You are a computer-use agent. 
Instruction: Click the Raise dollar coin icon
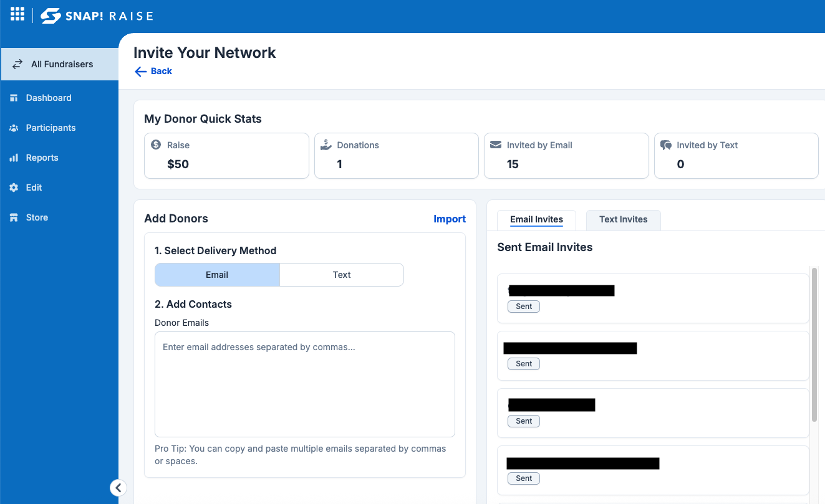click(156, 145)
